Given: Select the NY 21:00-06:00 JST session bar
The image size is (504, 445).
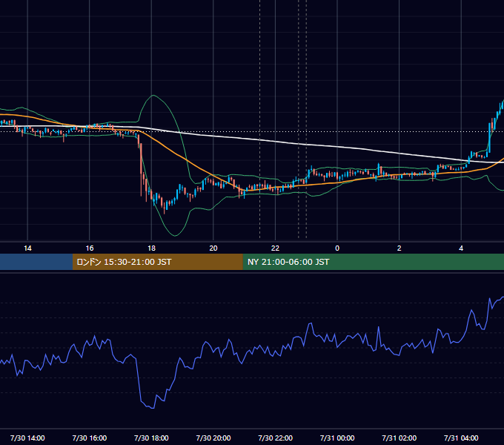Looking at the screenshot, I should click(x=373, y=262).
